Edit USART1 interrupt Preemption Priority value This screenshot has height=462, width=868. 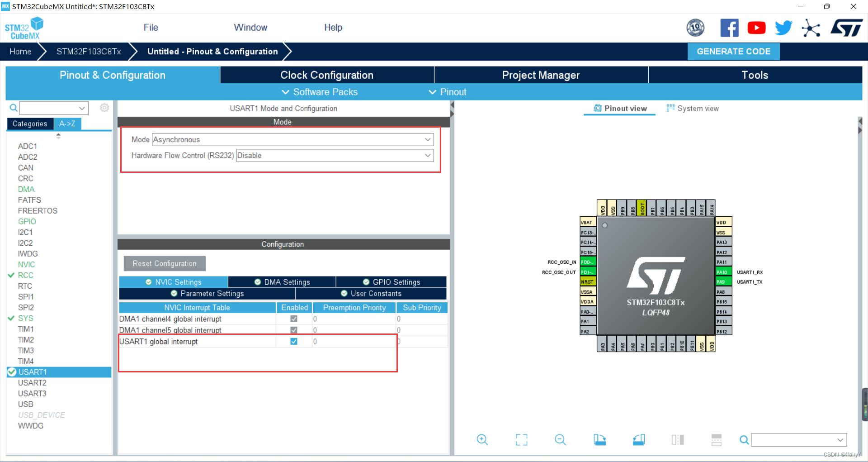(354, 341)
